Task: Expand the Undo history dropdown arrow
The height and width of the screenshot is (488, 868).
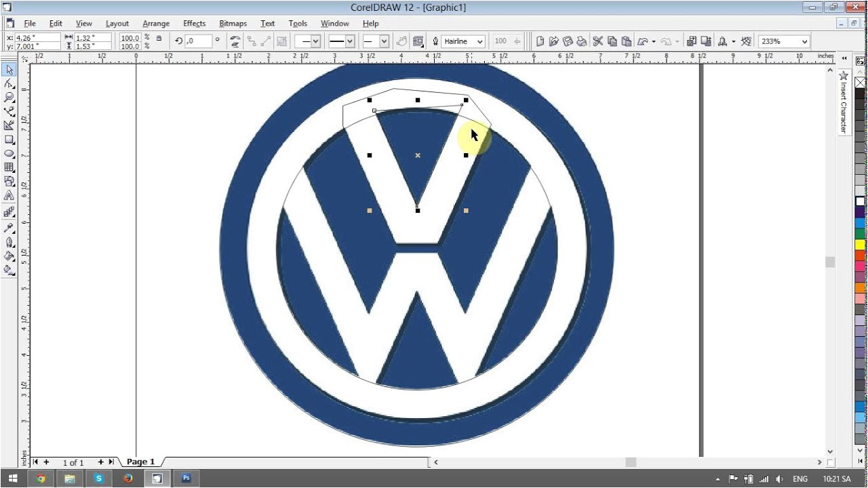Action: click(653, 41)
